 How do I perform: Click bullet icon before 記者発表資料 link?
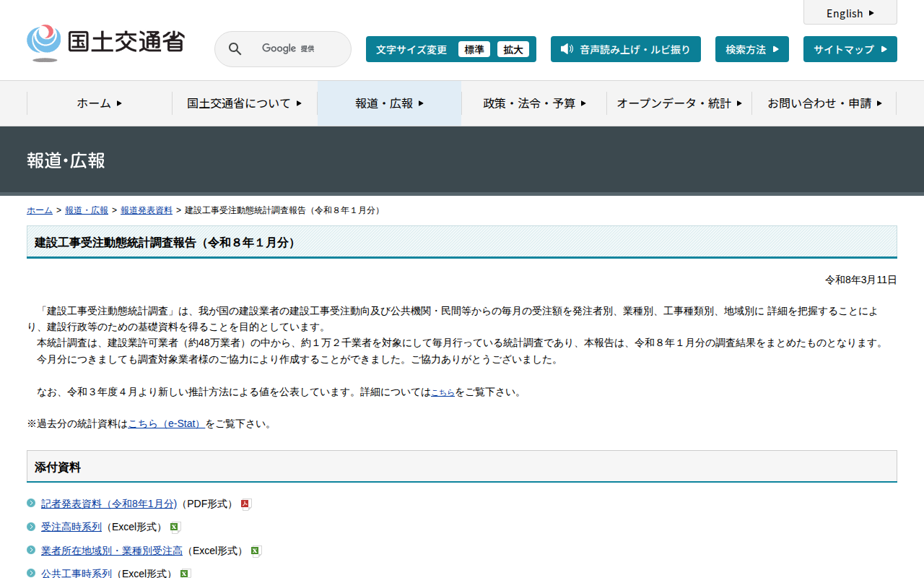31,503
